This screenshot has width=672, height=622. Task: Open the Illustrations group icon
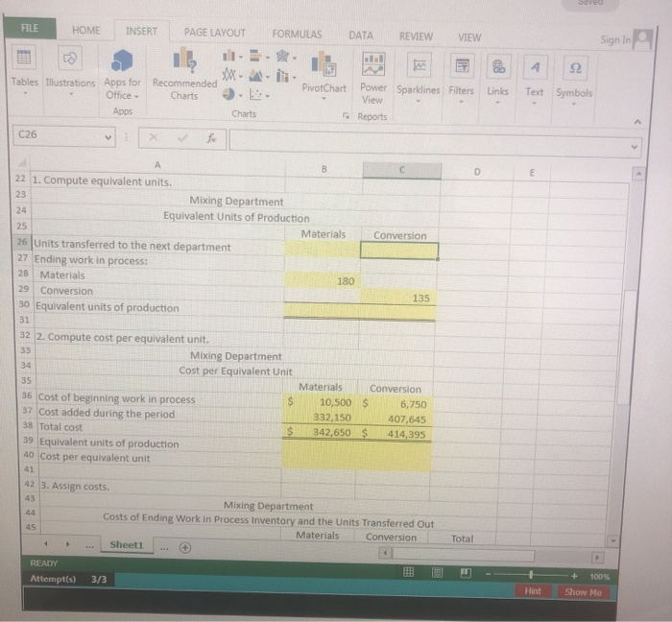point(70,58)
